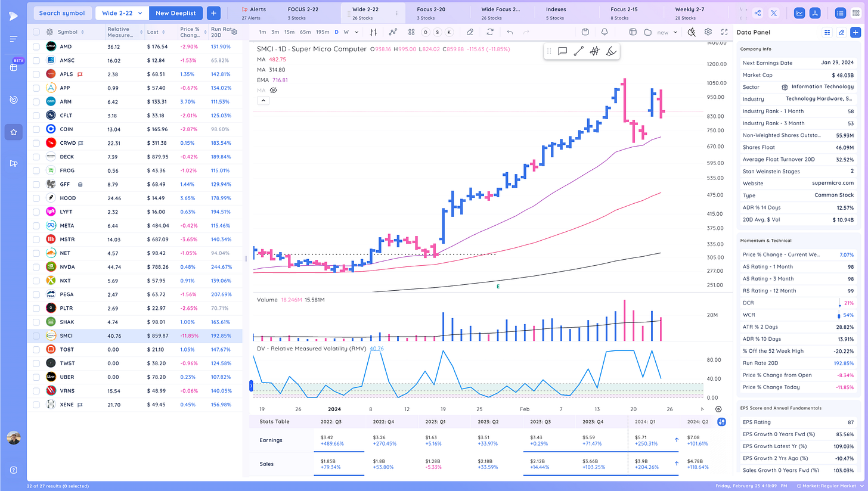Open the Data Panel edit pencil icon
The height and width of the screenshot is (491, 868).
(841, 32)
